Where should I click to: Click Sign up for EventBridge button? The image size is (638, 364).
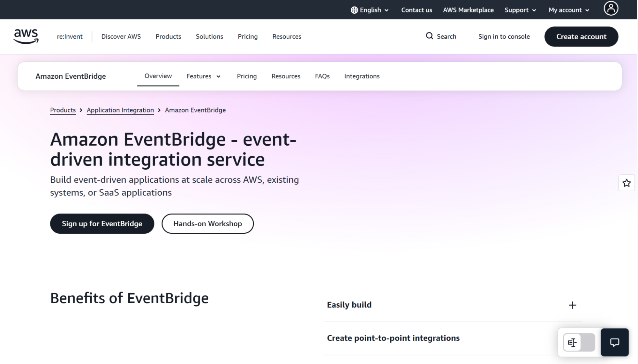[x=102, y=224]
